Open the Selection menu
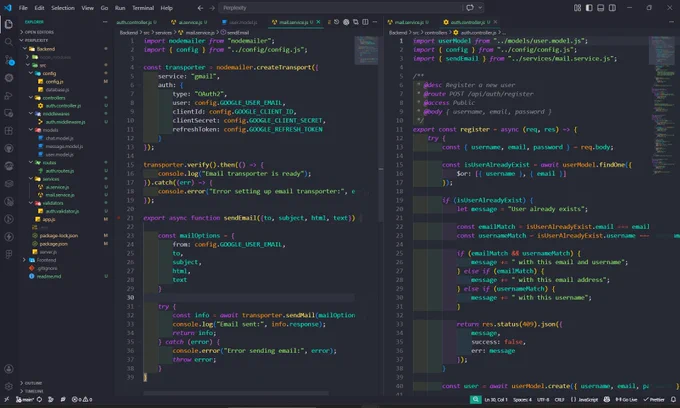 (x=63, y=8)
